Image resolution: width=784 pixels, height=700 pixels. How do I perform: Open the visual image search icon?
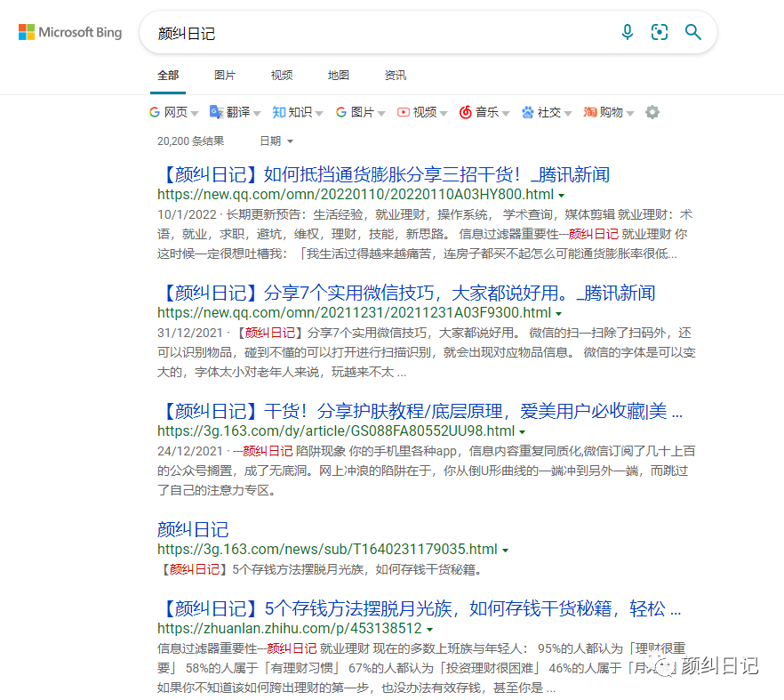(660, 32)
